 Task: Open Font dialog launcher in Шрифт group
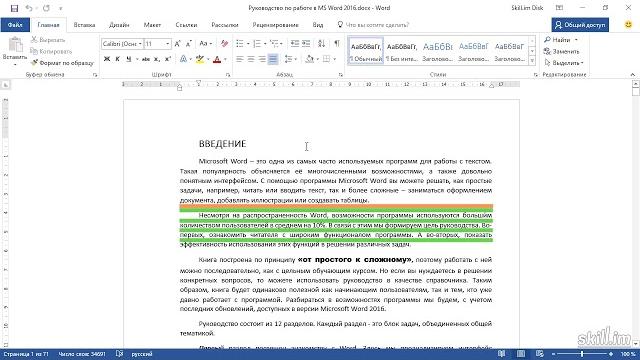click(x=228, y=75)
